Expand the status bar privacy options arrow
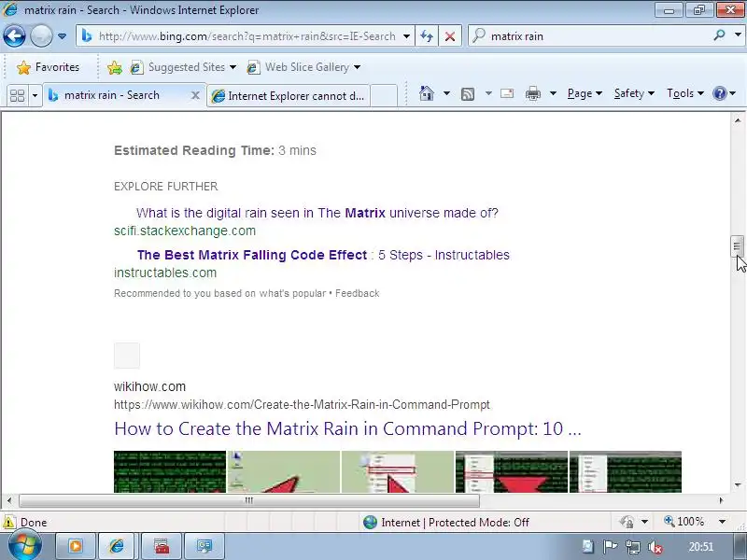The width and height of the screenshot is (747, 560). point(644,522)
